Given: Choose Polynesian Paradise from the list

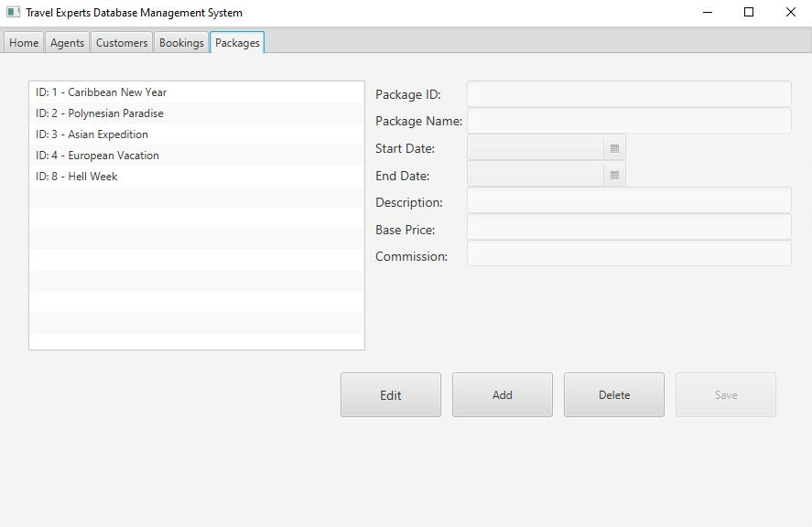Looking at the screenshot, I should tap(99, 113).
